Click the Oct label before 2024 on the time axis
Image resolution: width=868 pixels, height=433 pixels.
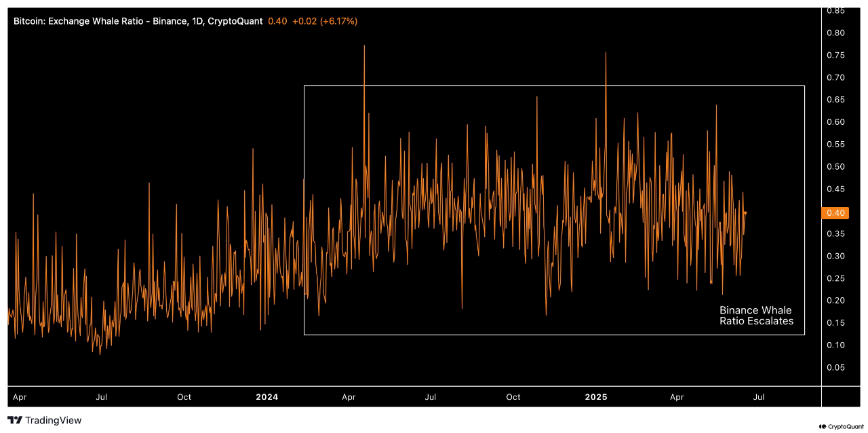[184, 396]
